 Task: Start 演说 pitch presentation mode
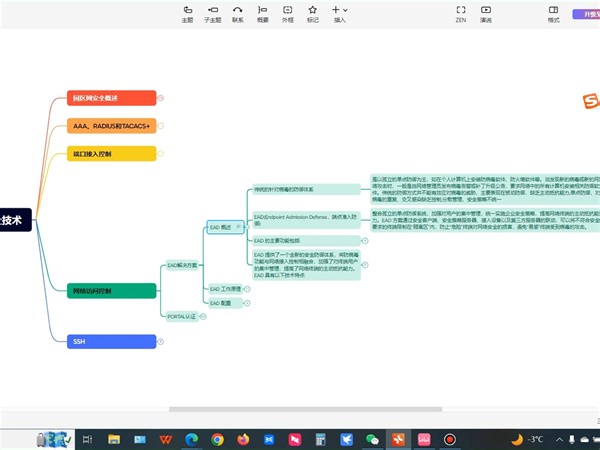point(486,14)
